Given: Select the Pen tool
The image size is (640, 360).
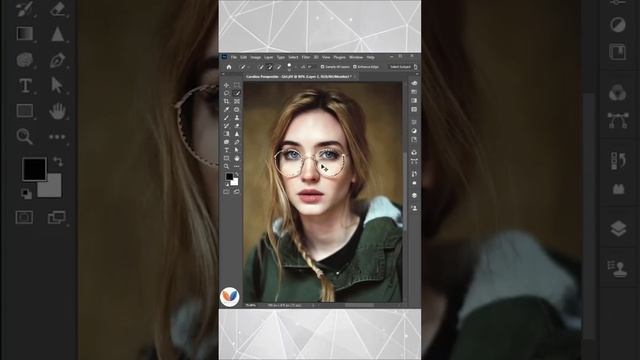Looking at the screenshot, I should 237,142.
